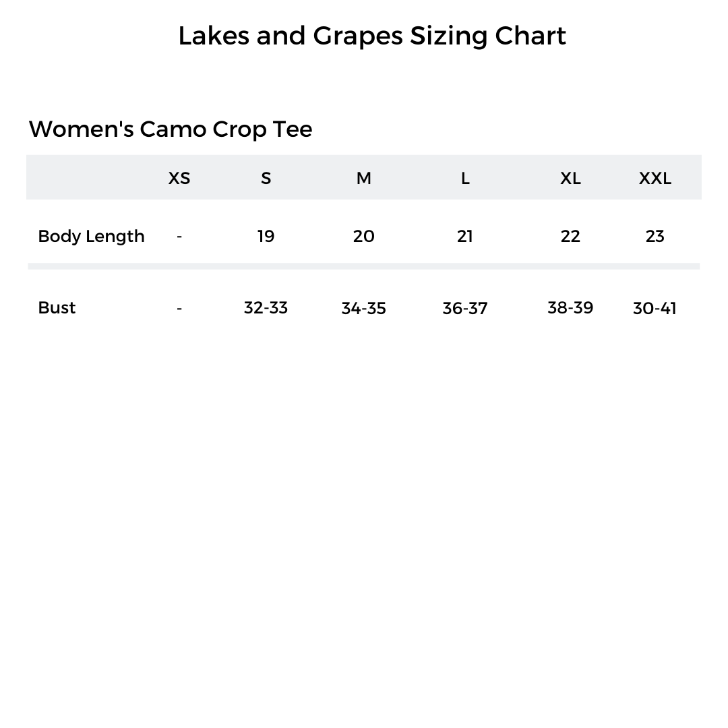
Task: Click the M size column header
Action: point(363,178)
